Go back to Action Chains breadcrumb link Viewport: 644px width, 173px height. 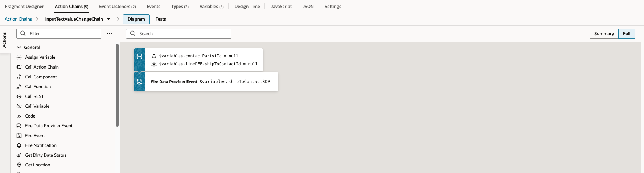coord(18,19)
